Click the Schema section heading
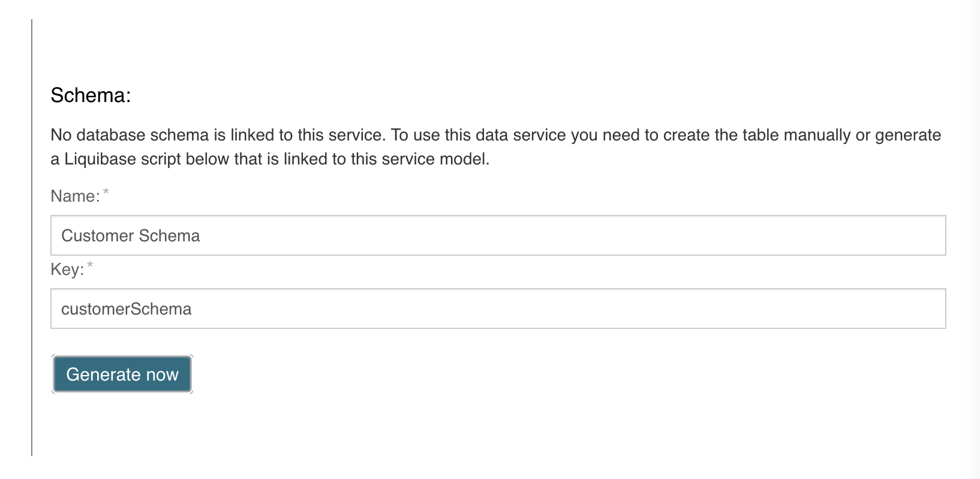 pos(89,95)
